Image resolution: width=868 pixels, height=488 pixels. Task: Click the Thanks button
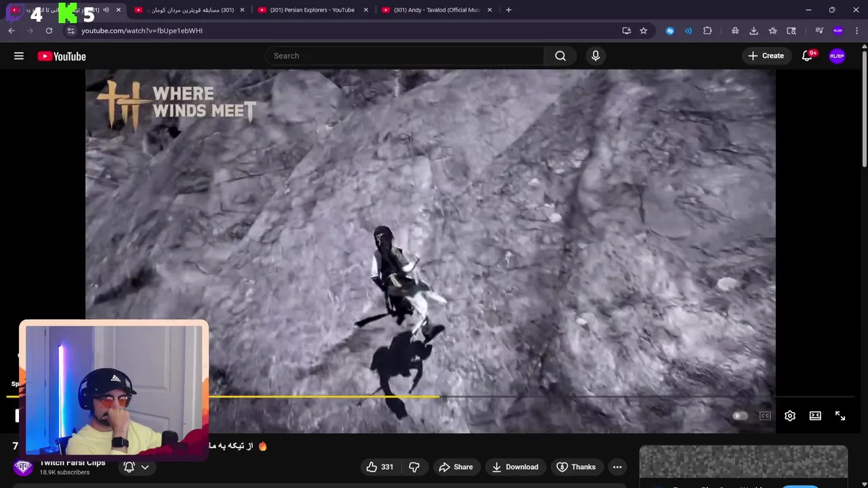(576, 467)
